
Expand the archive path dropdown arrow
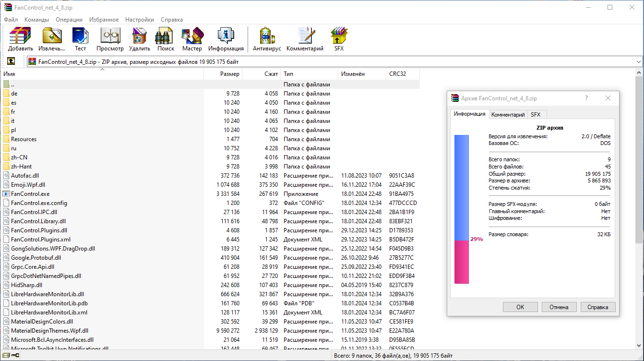[x=638, y=62]
